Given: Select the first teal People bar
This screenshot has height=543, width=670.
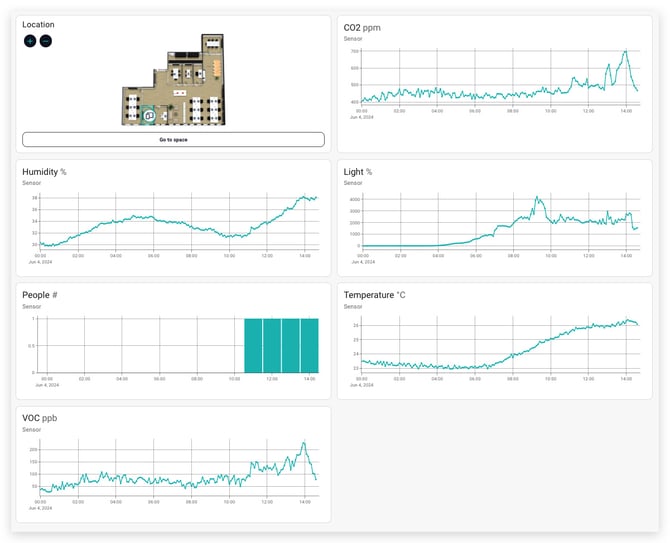Looking at the screenshot, I should [x=253, y=346].
